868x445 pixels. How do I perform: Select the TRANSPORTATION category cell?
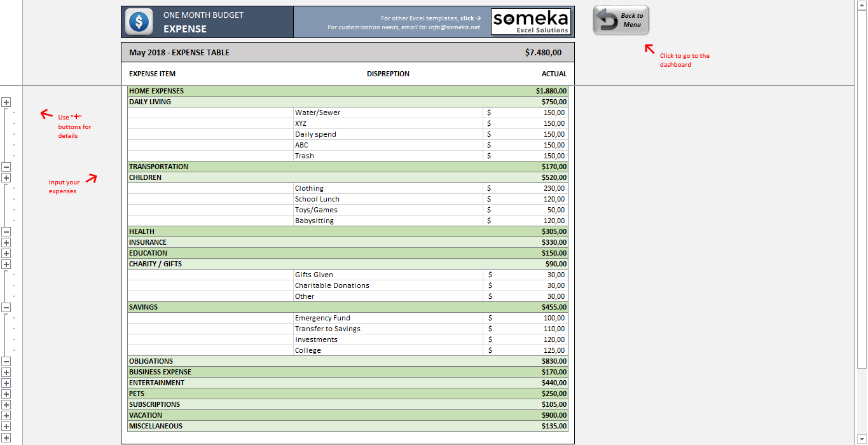(x=210, y=167)
